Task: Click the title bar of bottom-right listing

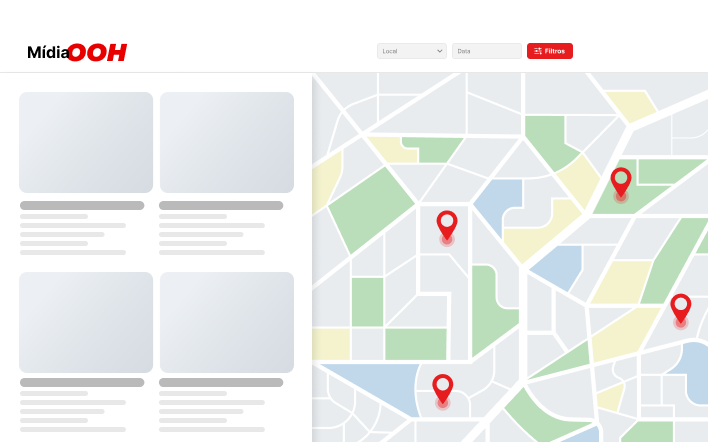Action: pos(221,382)
